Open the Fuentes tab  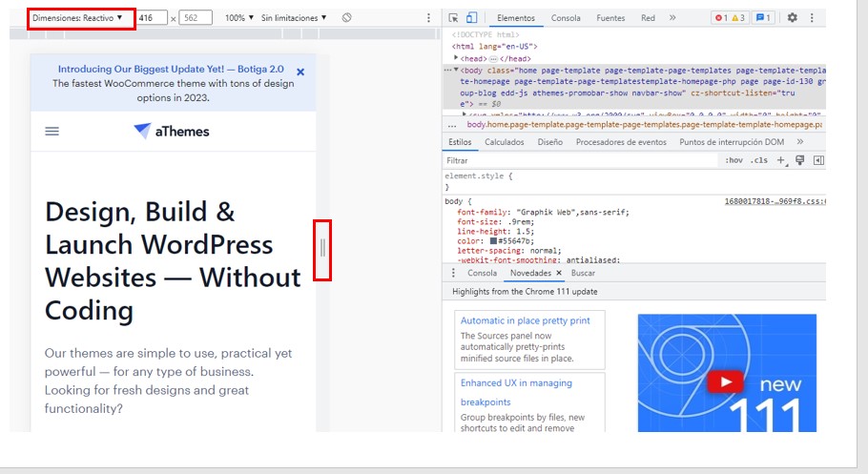(610, 18)
